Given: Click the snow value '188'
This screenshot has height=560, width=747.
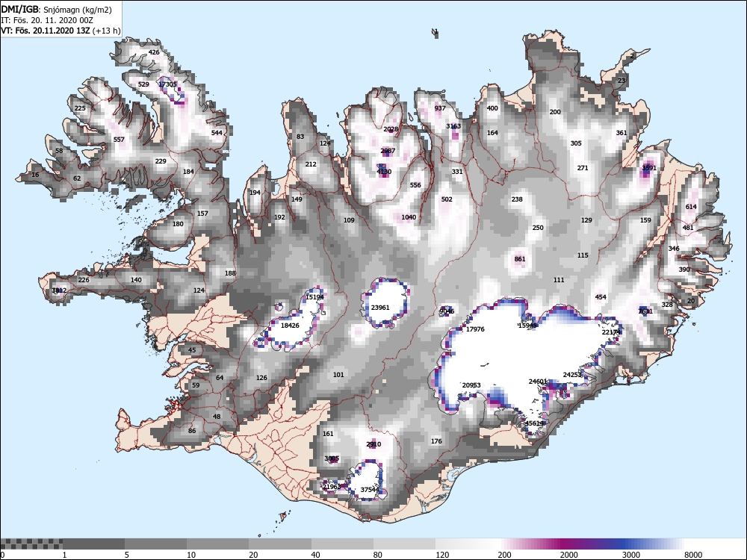Looking at the screenshot, I should tap(230, 273).
